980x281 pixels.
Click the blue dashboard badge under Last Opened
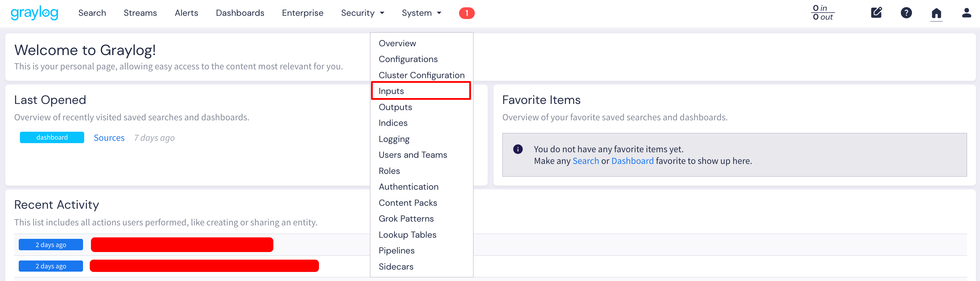(52, 137)
